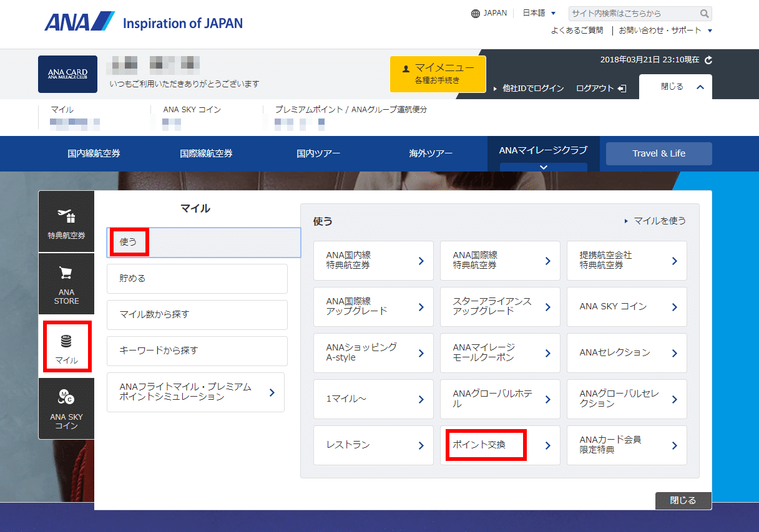759x532 pixels.
Task: Open the ANA STORE cart icon
Action: tap(66, 284)
